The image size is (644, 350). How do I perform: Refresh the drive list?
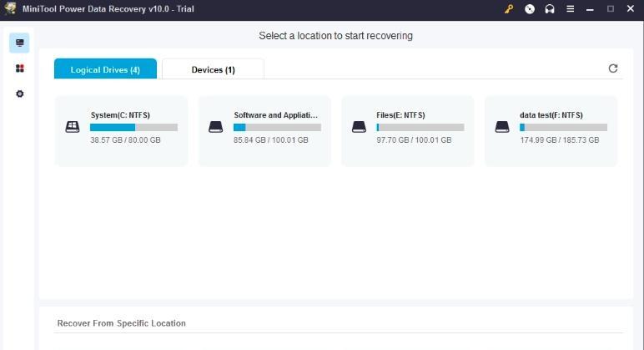(x=613, y=68)
